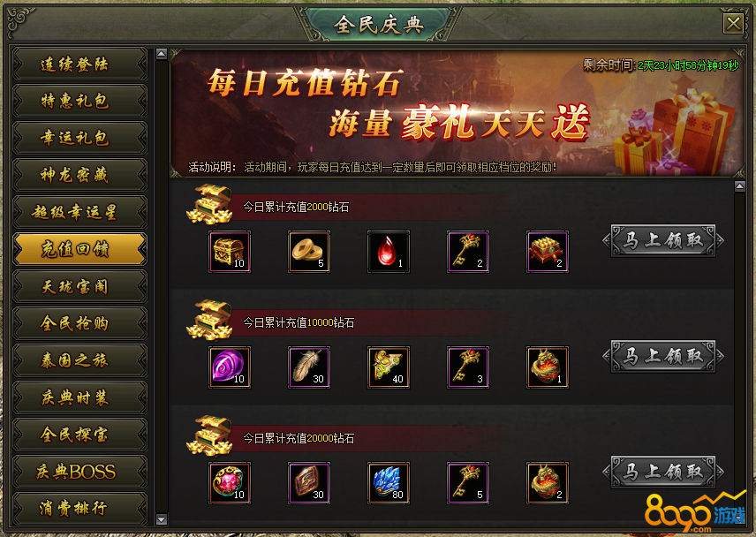Switch to the 天珑宝阁 tab
756x537 pixels.
click(x=79, y=286)
